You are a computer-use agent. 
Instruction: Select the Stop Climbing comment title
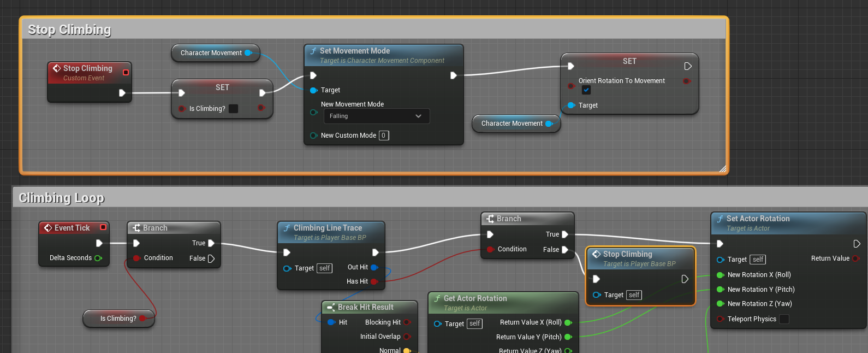point(69,30)
